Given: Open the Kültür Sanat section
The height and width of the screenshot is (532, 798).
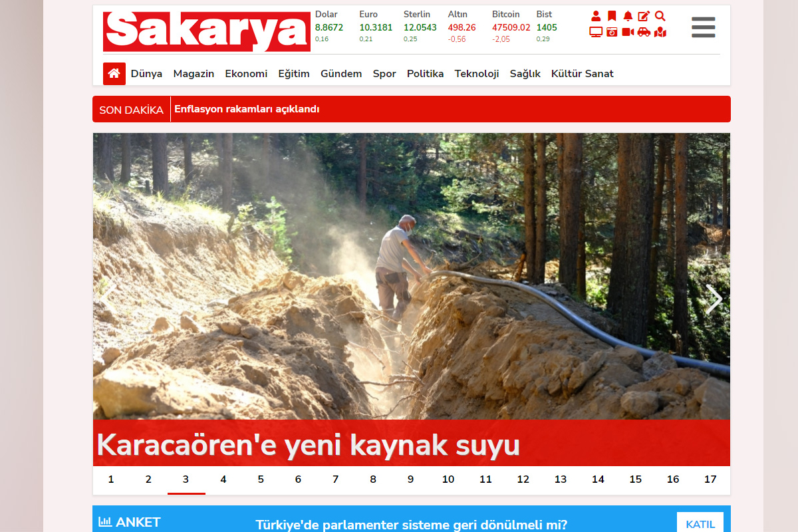Looking at the screenshot, I should tap(583, 74).
